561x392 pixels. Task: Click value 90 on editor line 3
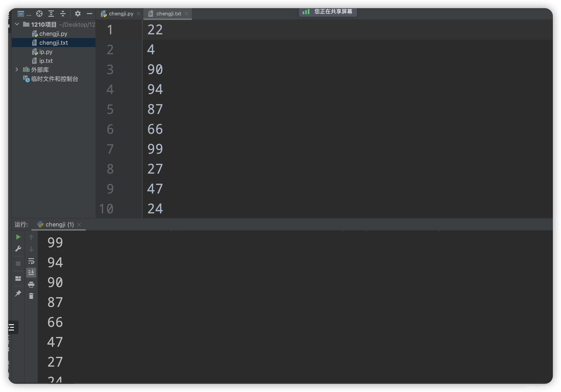pyautogui.click(x=155, y=70)
